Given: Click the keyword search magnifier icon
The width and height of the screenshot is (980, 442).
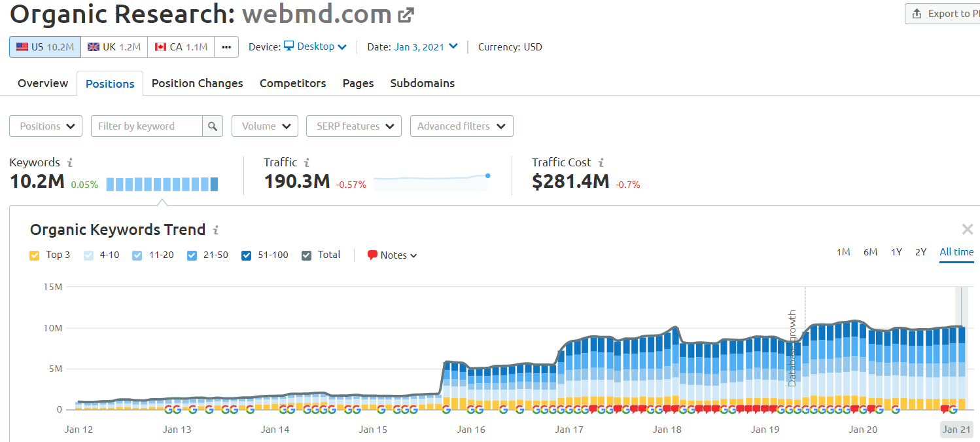Looking at the screenshot, I should pyautogui.click(x=213, y=126).
